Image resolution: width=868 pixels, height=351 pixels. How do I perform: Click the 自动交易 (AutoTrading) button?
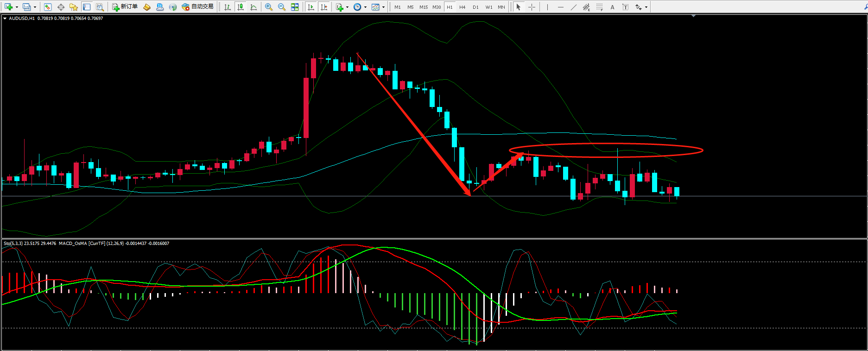point(198,7)
